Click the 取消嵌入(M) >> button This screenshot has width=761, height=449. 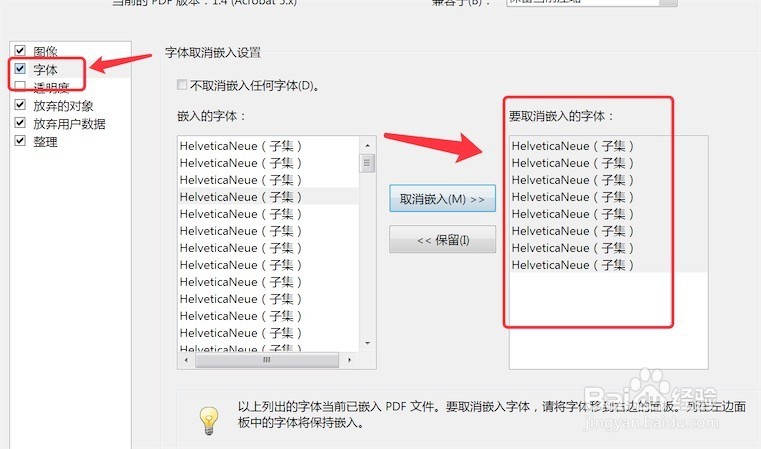(x=442, y=199)
